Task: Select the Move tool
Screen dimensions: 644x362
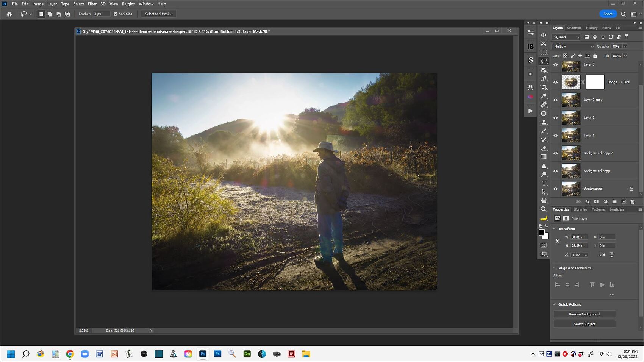Action: coord(544,34)
